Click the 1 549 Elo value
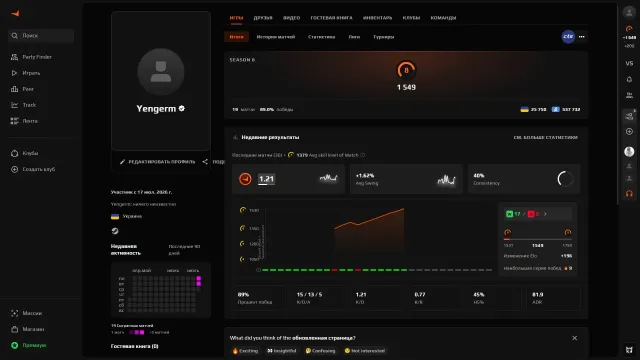The width and height of the screenshot is (640, 360). tap(406, 87)
